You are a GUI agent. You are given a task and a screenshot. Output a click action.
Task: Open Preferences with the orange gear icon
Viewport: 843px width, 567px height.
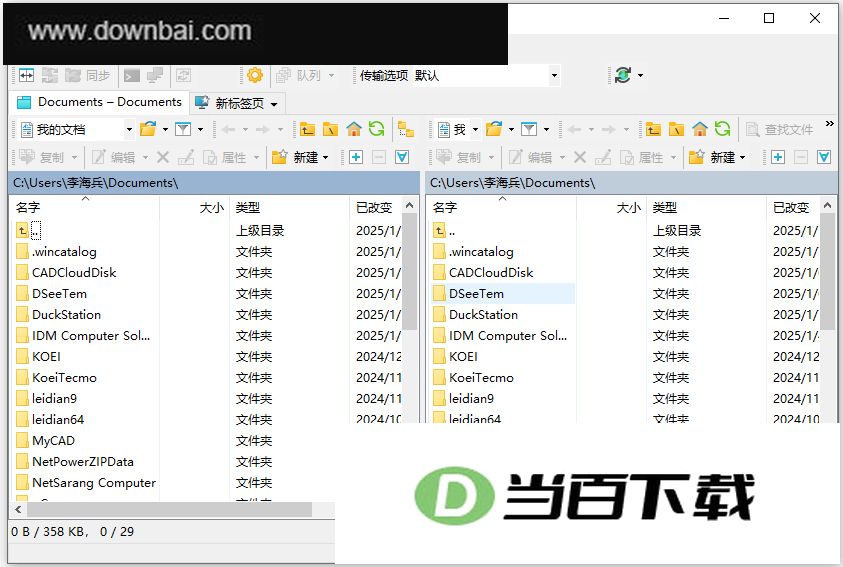(255, 75)
